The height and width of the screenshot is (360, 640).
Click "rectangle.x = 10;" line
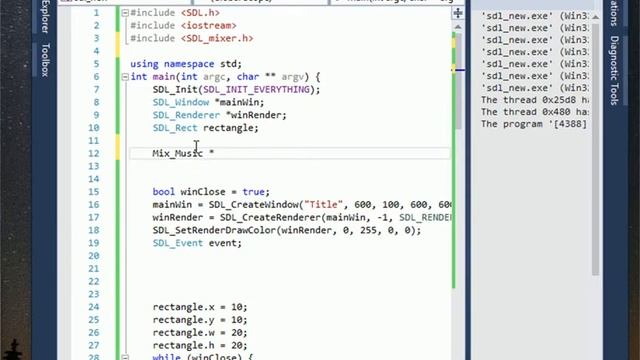point(200,307)
